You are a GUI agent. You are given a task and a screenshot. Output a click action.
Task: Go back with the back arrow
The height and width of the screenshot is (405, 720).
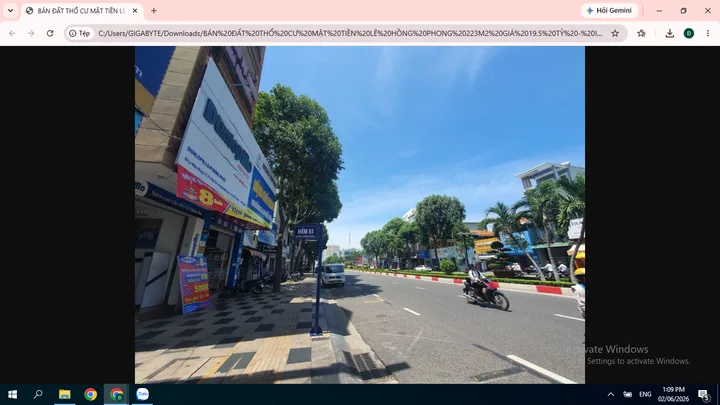(x=12, y=33)
